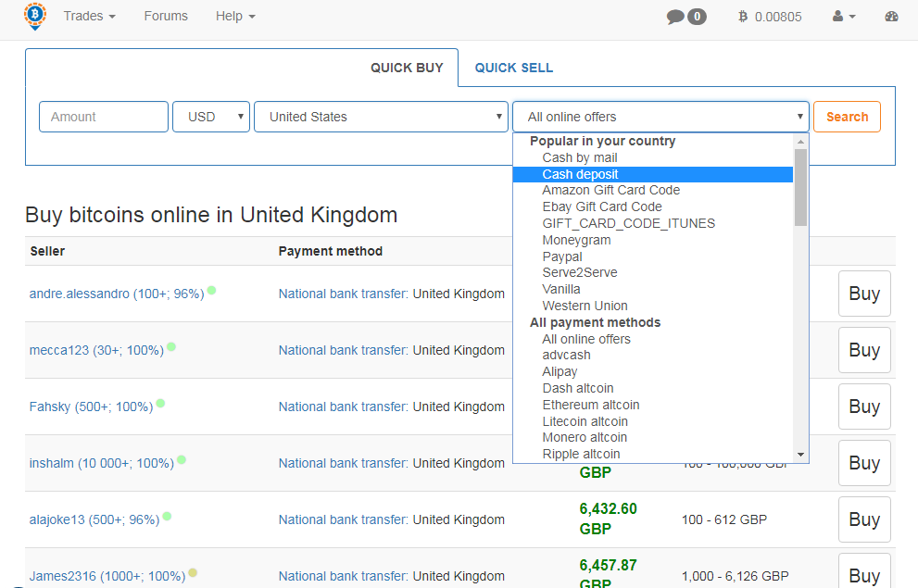The height and width of the screenshot is (588, 918).
Task: Click James2316 yellow status dot
Action: coord(193,573)
